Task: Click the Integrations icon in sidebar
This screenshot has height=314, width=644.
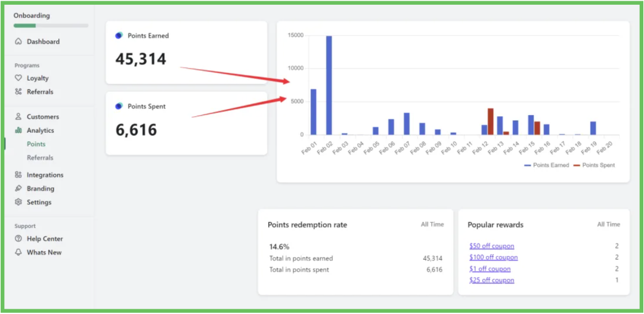Action: click(18, 175)
